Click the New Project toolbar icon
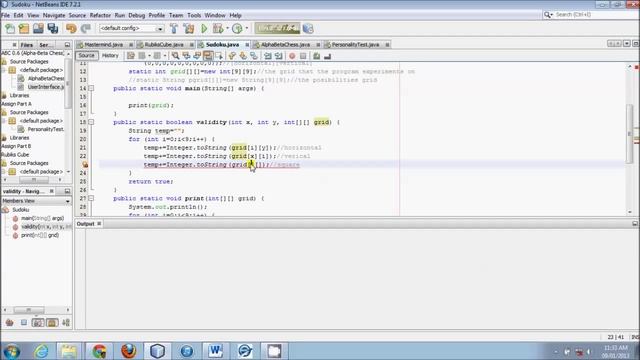The image size is (640, 360). point(24,28)
